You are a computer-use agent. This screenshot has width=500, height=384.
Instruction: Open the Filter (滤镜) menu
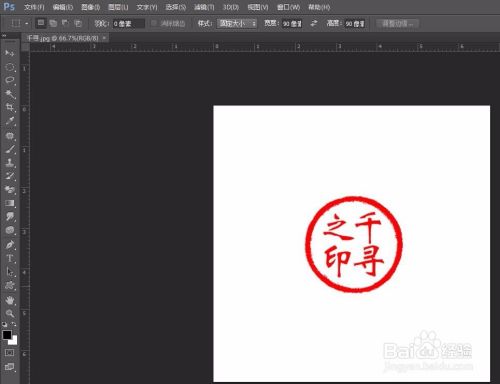[204, 7]
